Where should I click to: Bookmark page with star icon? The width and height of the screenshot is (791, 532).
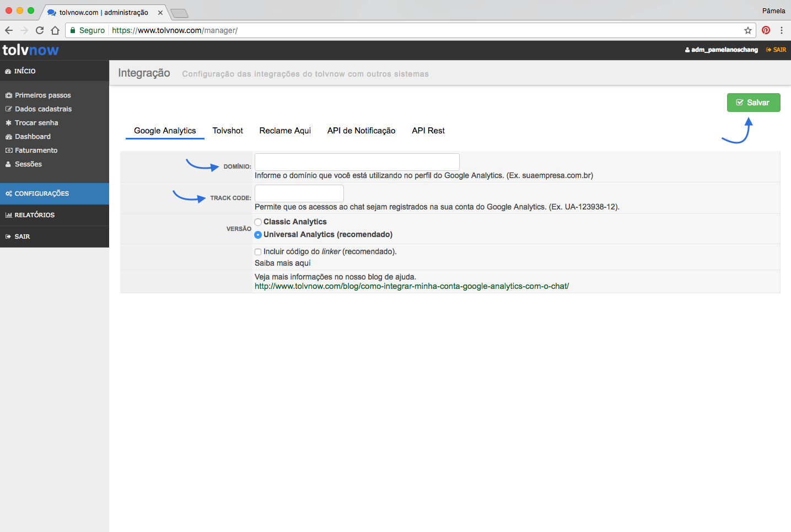point(748,30)
